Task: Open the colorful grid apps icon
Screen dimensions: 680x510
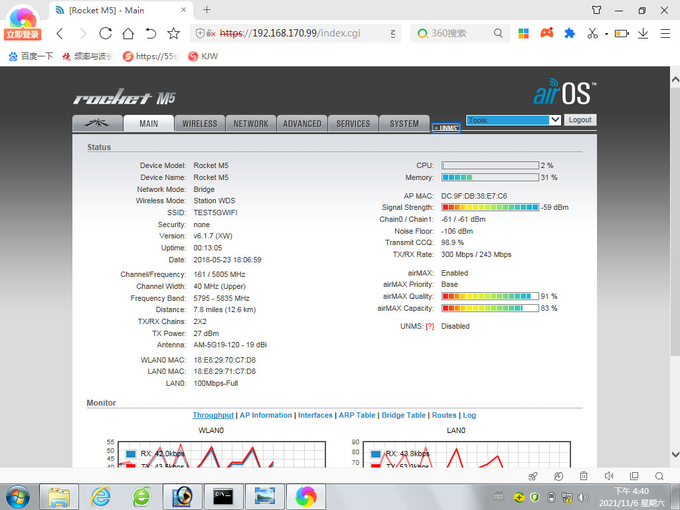Action: point(523,33)
